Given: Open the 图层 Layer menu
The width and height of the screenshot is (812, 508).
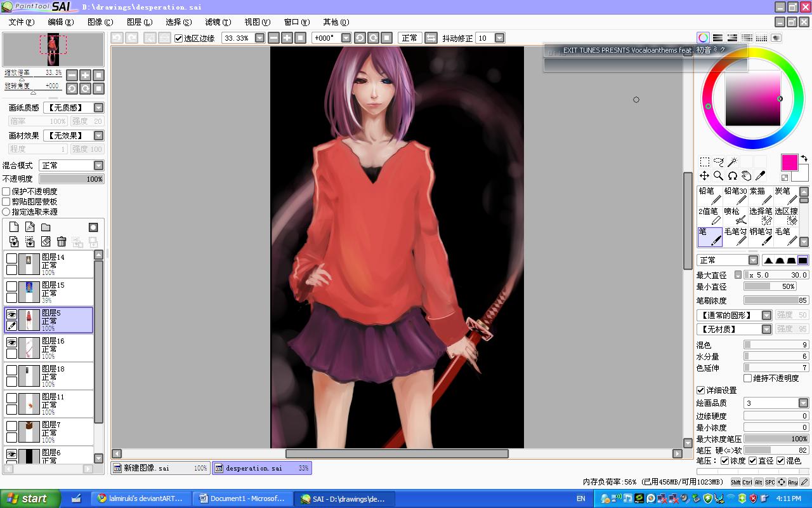Looking at the screenshot, I should tap(139, 22).
